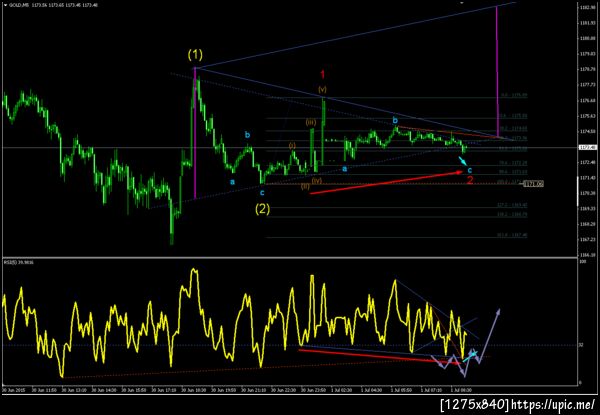Select the orange (iii) wave label
Viewport: 600px width, 415px height.
(311, 123)
